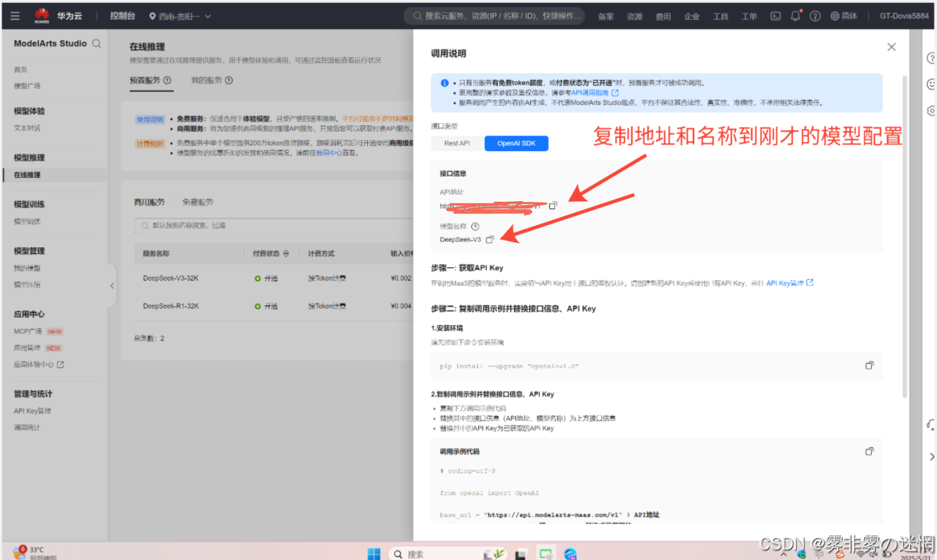Viewport: 937px width, 560px height.
Task: Open the 费用 header menu
Action: (663, 16)
